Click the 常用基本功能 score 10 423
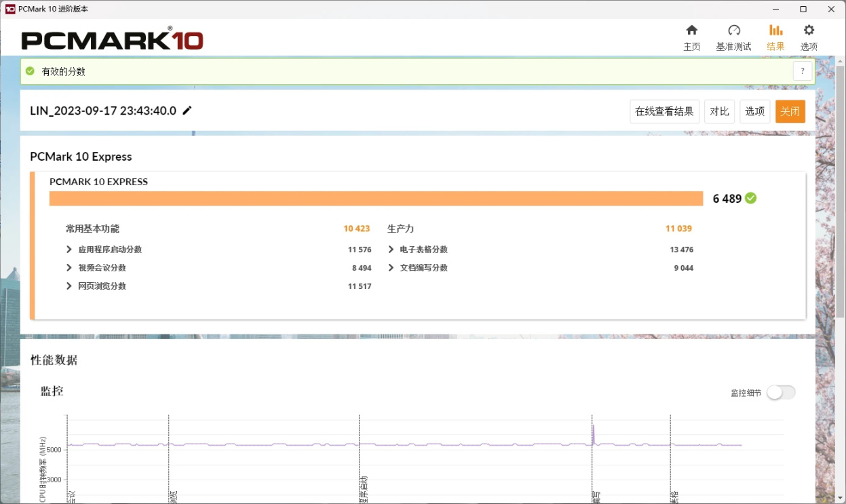 tap(357, 229)
